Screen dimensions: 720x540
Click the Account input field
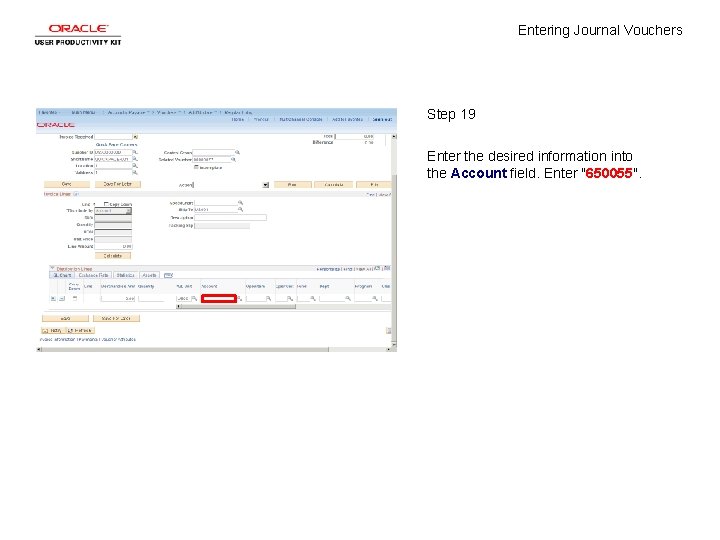219,298
